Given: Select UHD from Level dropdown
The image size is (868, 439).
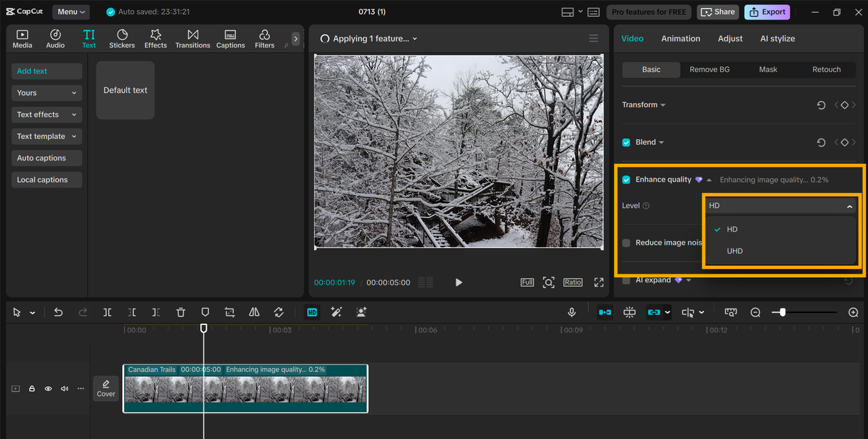Looking at the screenshot, I should tap(735, 251).
